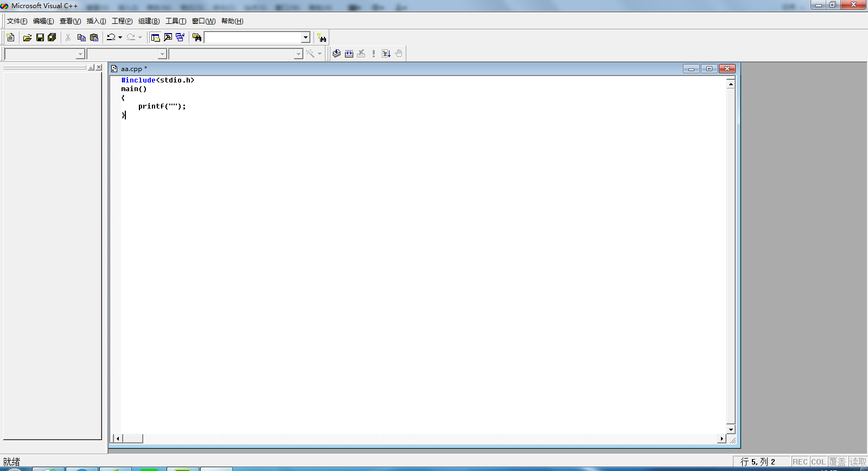Open the WizardBar class dropdown
868x471 pixels.
80,54
